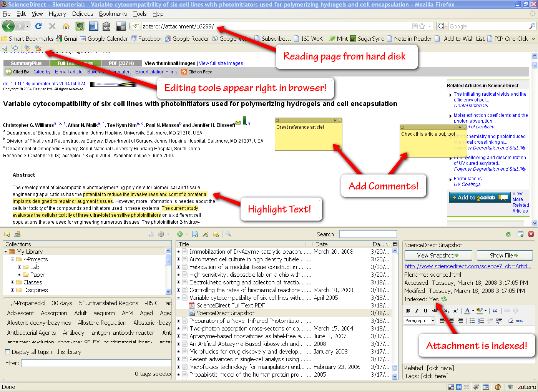
Task: Check Display all tags in this library
Action: click(x=7, y=352)
